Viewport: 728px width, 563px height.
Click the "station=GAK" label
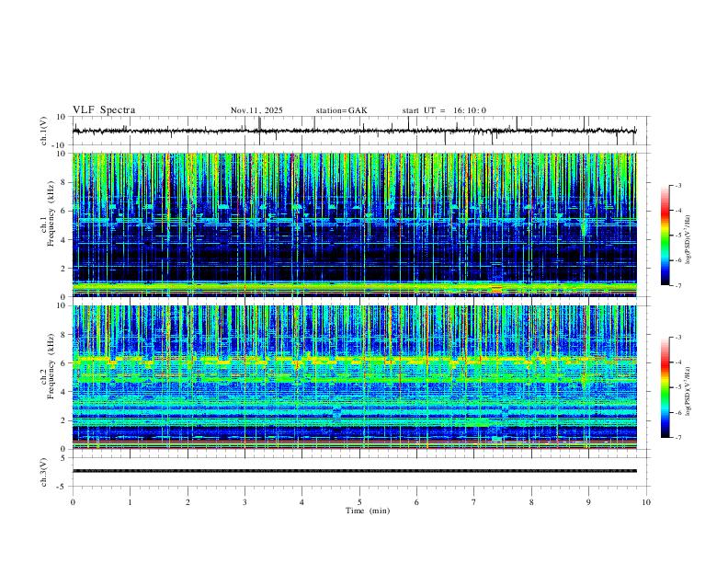click(x=341, y=110)
